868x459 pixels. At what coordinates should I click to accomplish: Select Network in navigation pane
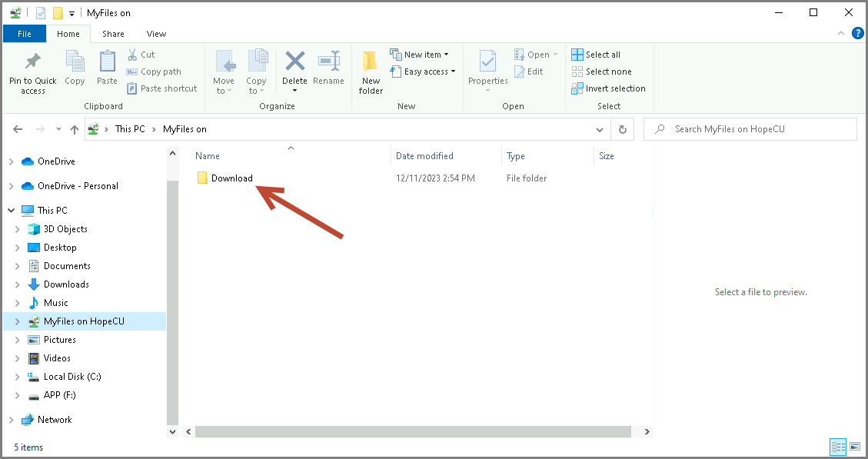[x=55, y=420]
